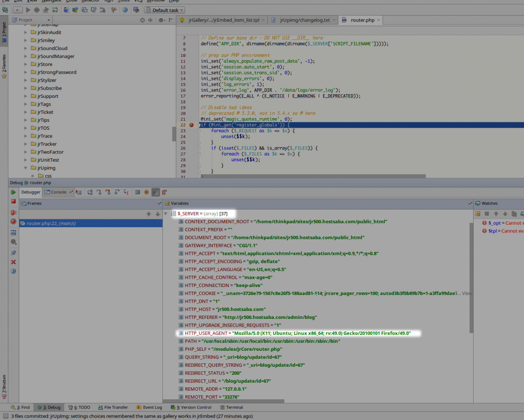Click the Show Execution Point icon
Viewport: 524px width, 420px height.
[79, 192]
